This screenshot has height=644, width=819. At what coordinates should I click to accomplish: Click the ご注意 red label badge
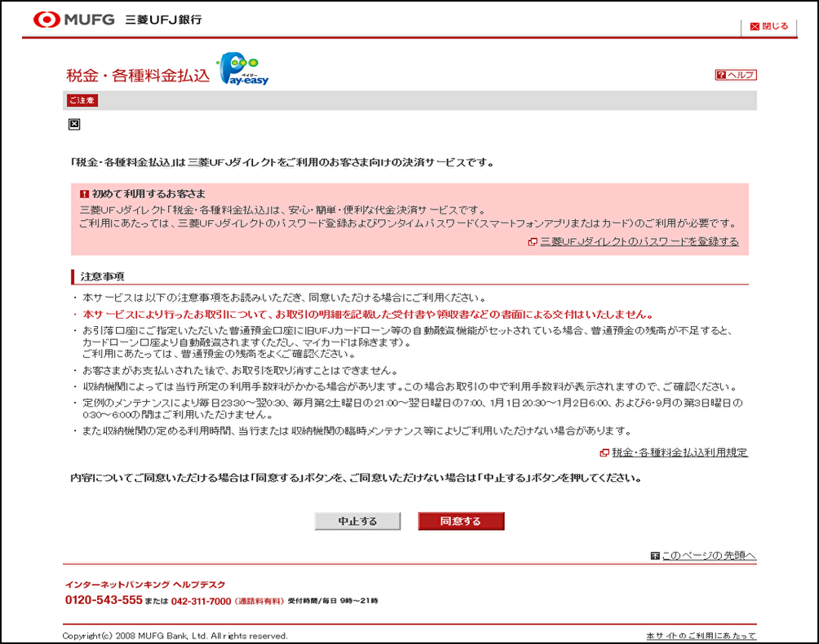[82, 100]
